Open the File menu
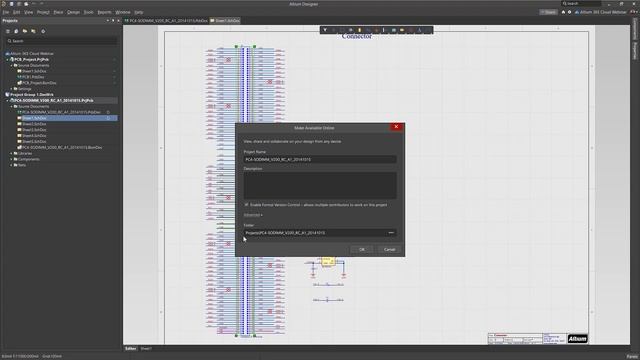This screenshot has height=360, width=640. coord(6,12)
